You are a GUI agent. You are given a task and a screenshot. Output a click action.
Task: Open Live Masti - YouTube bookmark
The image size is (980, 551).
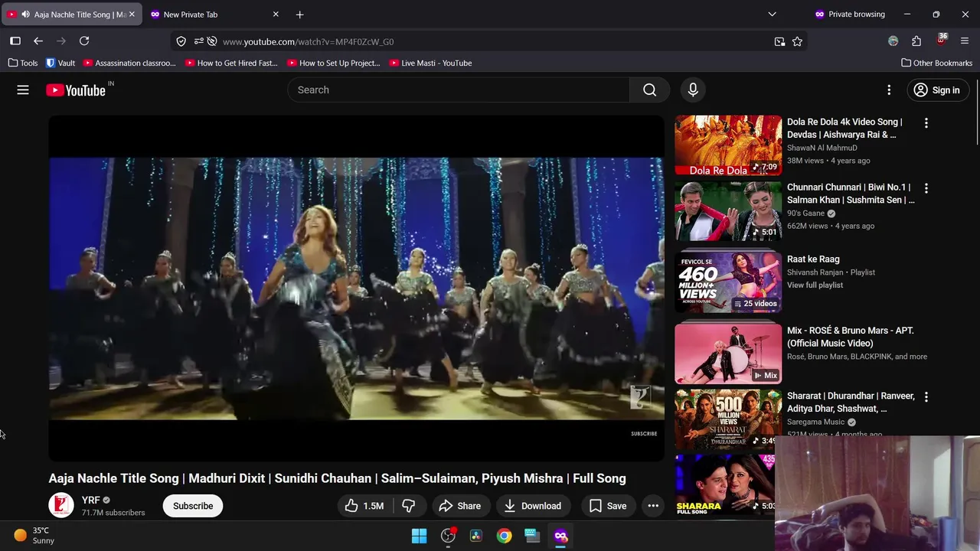pyautogui.click(x=430, y=63)
